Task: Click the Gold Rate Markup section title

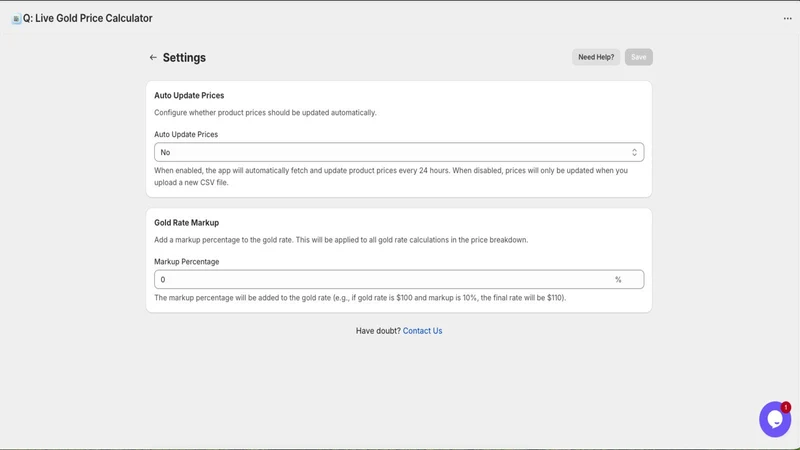Action: coord(186,222)
